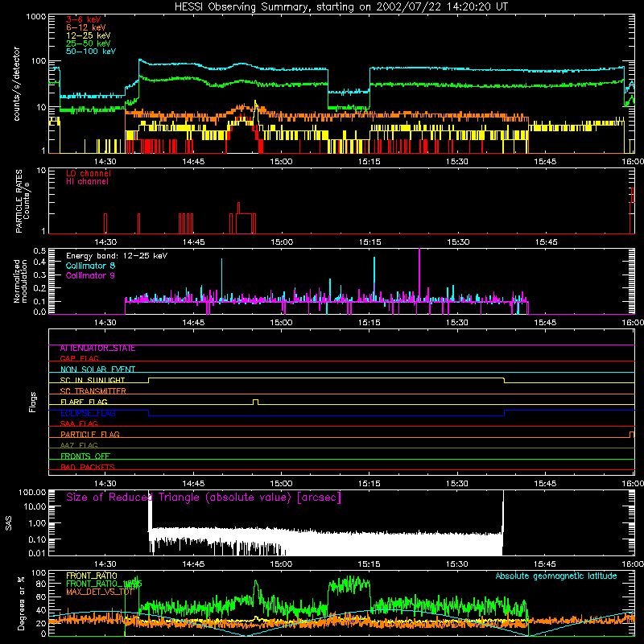The image size is (644, 644).
Task: Click the BAD_PACKETS flag label
Action: point(88,467)
